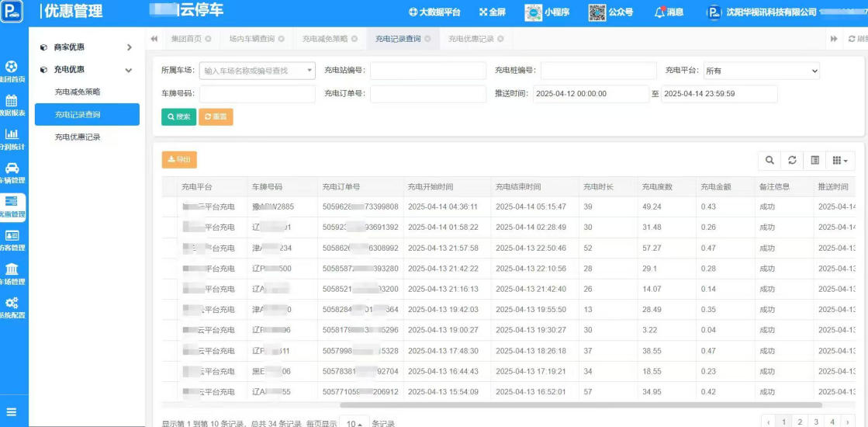868x427 pixels.
Task: Click the end time 2025-04-14 23:59:59 field
Action: click(x=719, y=94)
